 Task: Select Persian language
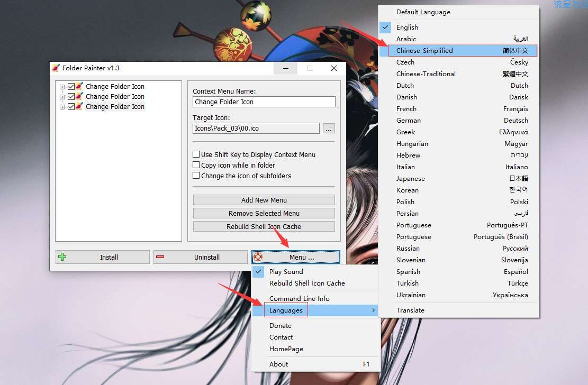pos(459,213)
